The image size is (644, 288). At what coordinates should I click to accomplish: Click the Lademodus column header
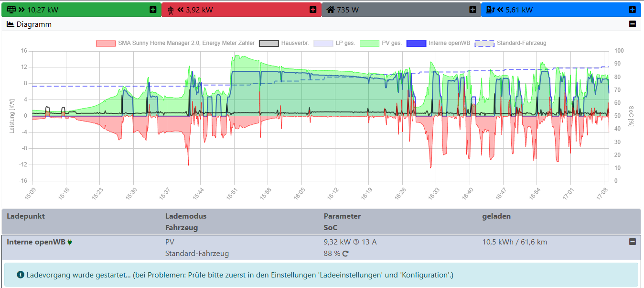(x=186, y=216)
